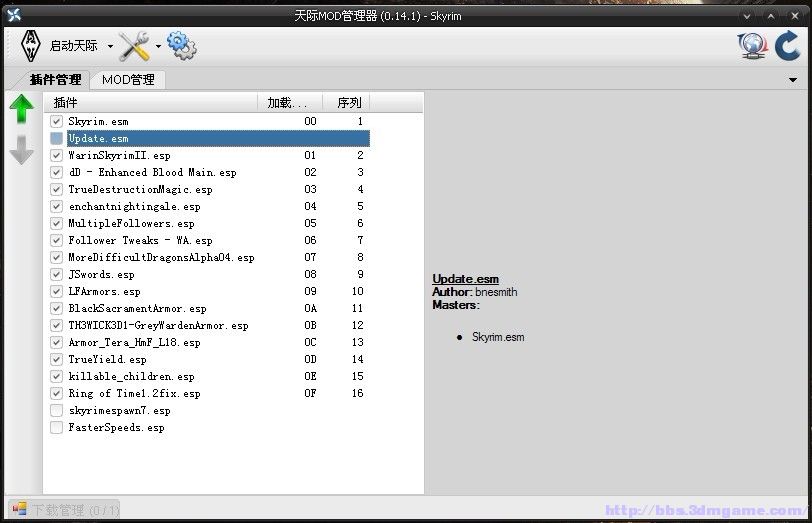The height and width of the screenshot is (523, 812).
Task: Open the blue gear settings icon
Action: coord(181,46)
